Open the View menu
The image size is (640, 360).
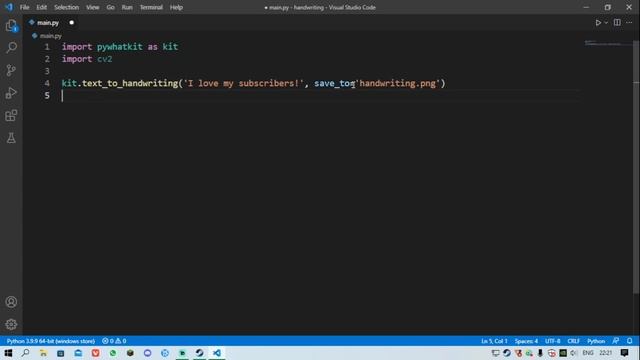coord(93,7)
